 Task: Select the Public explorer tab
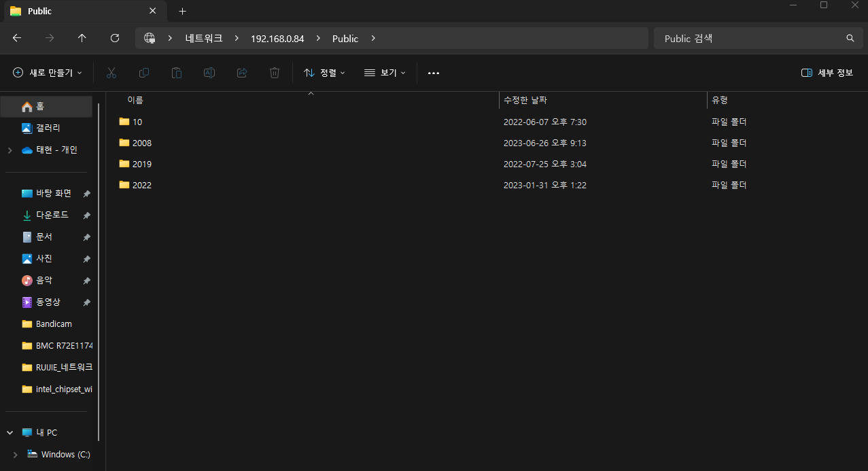point(75,11)
